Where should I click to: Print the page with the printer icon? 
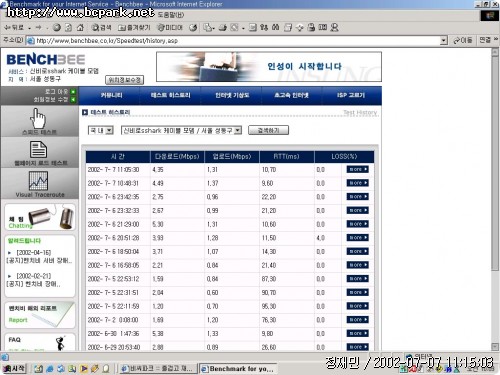223,28
